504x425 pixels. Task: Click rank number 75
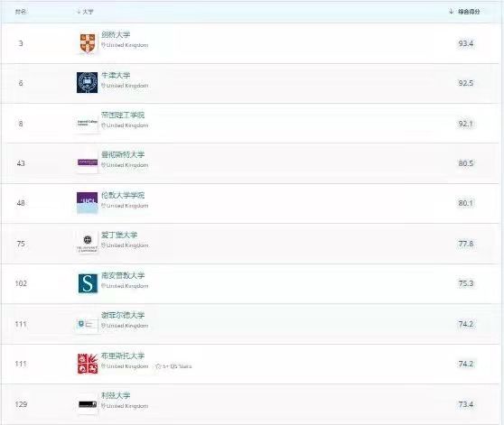21,244
